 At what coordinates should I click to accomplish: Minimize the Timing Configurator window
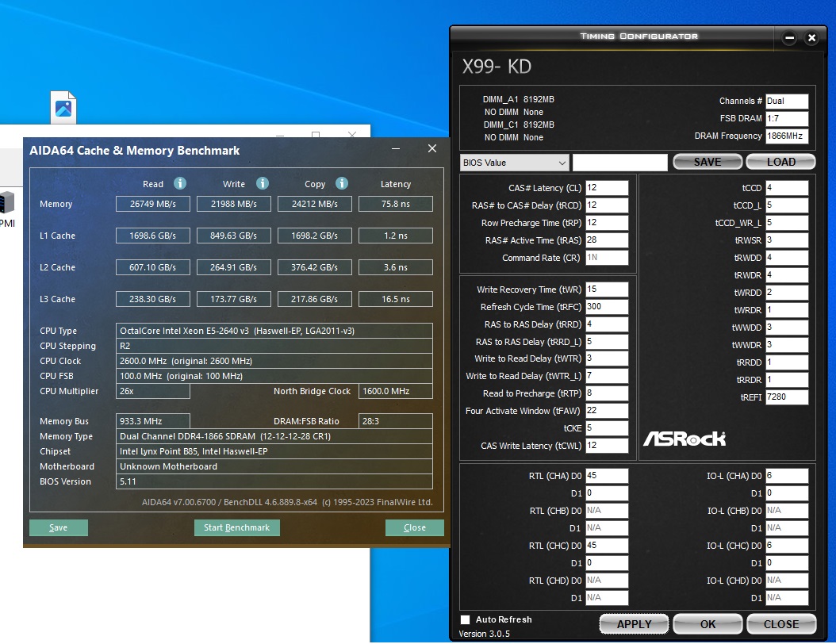[x=790, y=38]
